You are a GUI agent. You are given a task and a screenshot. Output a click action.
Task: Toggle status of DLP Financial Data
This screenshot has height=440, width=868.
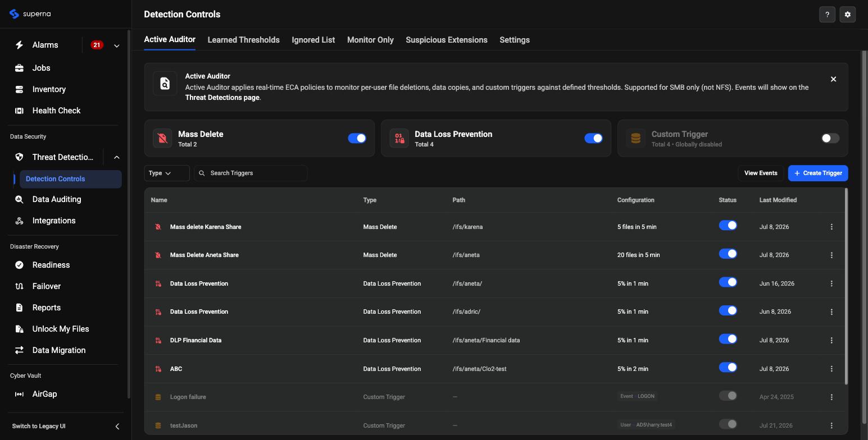click(728, 339)
